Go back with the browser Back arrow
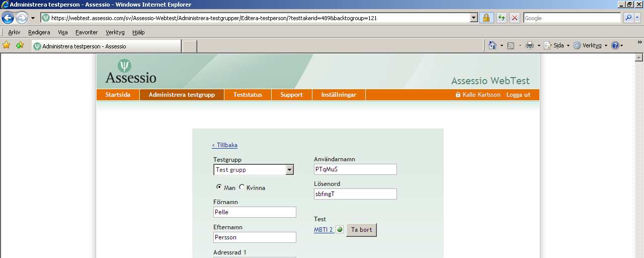Image resolution: width=644 pixels, height=258 pixels. click(8, 18)
